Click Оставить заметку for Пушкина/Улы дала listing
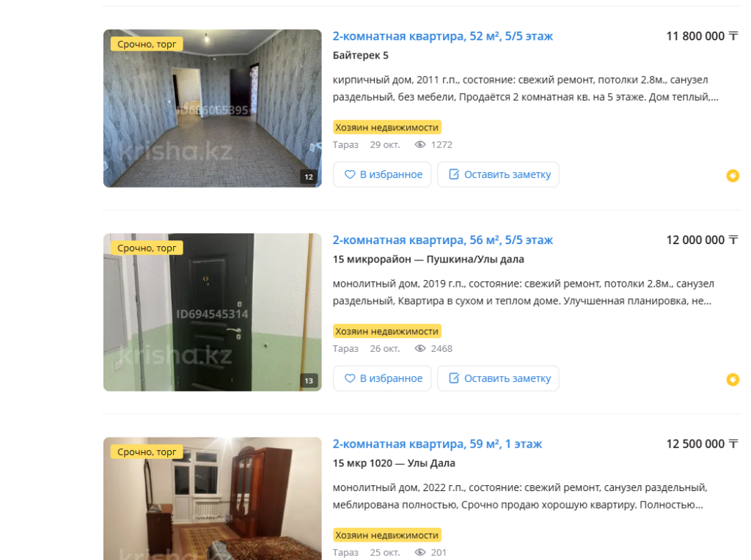The height and width of the screenshot is (560, 751). 498,379
